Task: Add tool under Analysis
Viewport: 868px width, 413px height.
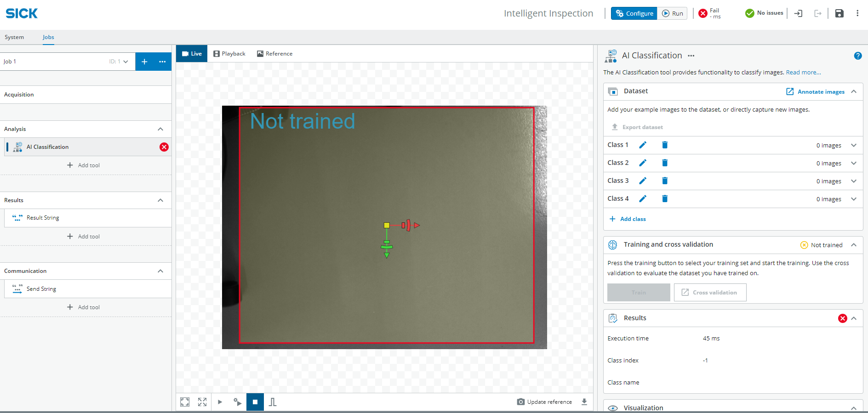Action: 83,165
